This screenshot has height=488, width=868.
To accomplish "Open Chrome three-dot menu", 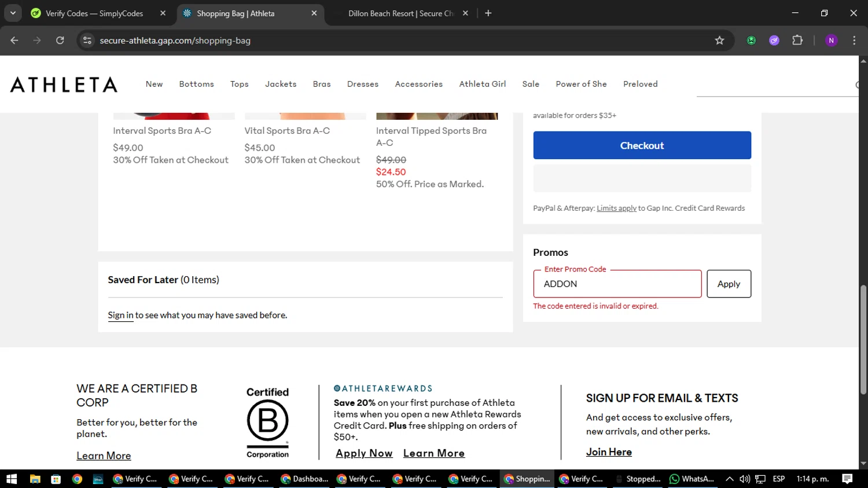I will tap(854, 41).
